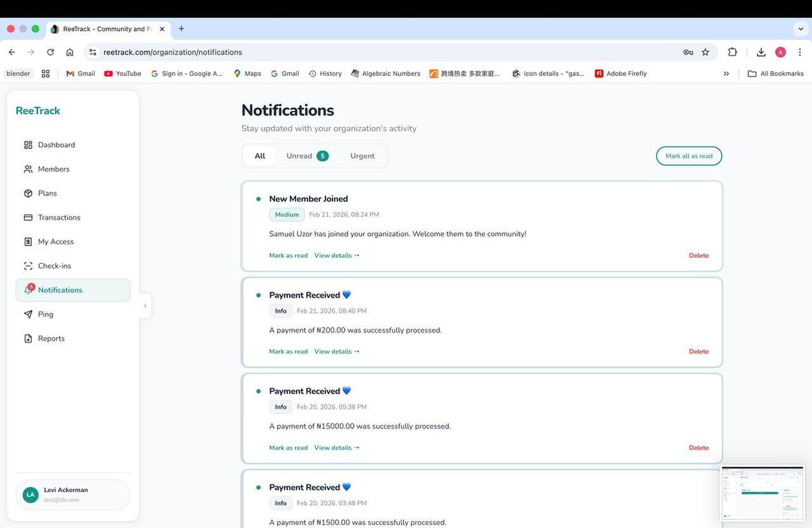812x528 pixels.
Task: Expand hidden bookmarks with the overflow chevron
Action: pyautogui.click(x=726, y=73)
